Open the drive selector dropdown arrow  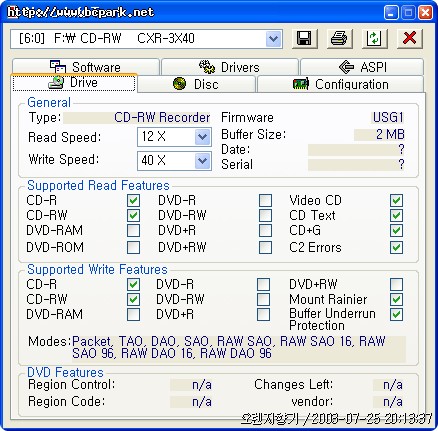click(273, 39)
